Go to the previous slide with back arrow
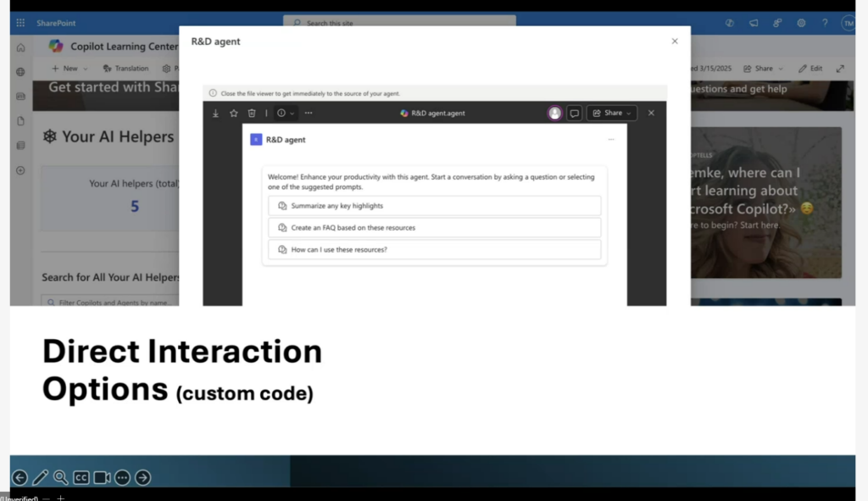868x501 pixels. (20, 477)
